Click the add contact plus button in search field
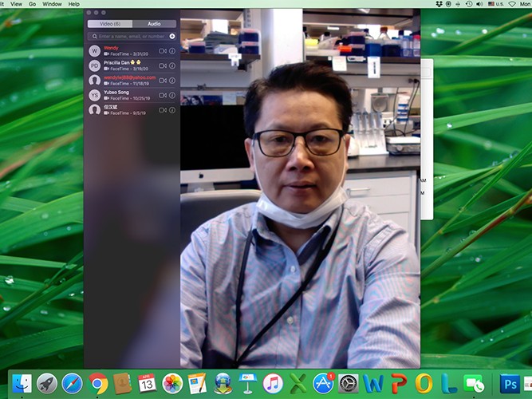The image size is (532, 399). (x=172, y=37)
